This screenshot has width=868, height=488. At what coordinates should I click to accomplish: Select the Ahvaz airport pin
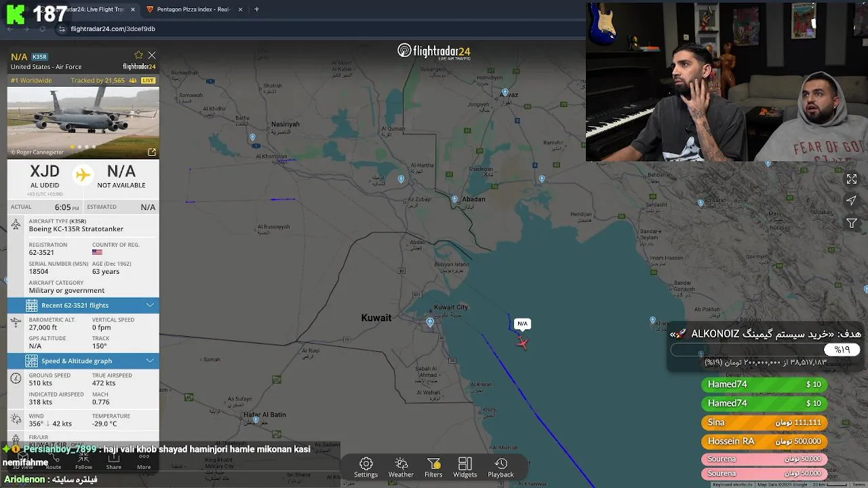pyautogui.click(x=505, y=92)
